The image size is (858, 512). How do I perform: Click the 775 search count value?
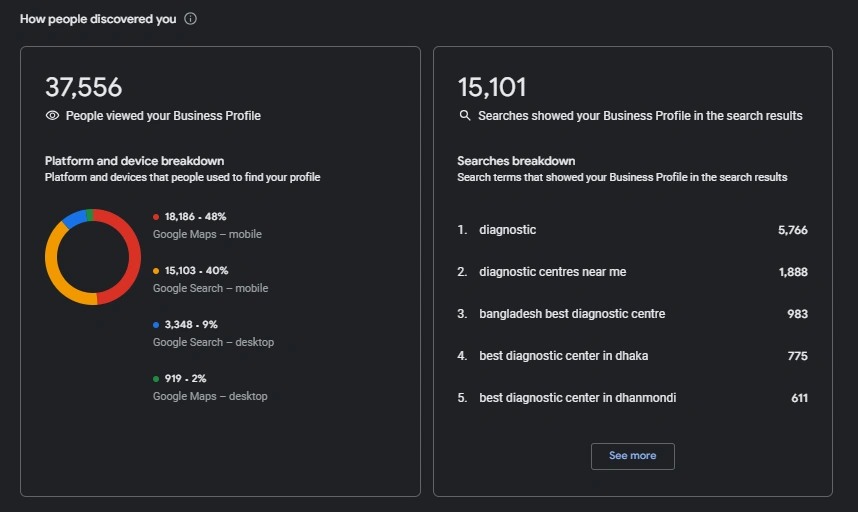(x=798, y=356)
